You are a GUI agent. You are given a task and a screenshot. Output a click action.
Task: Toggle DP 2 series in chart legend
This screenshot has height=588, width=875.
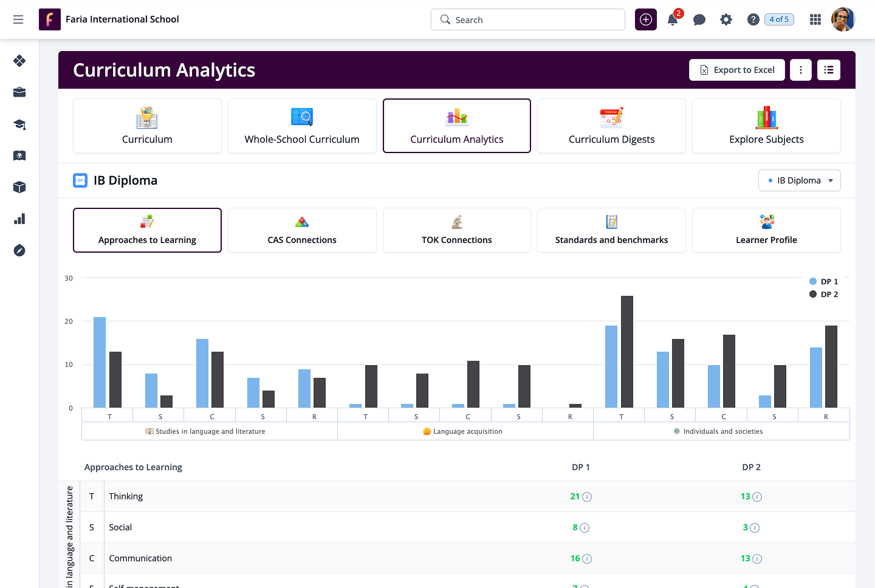pyautogui.click(x=824, y=295)
